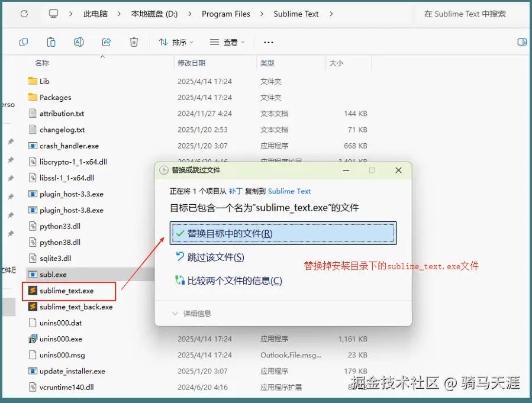Select the libssl-1_1-x64.dll icon
This screenshot has width=532, height=403.
(x=33, y=178)
